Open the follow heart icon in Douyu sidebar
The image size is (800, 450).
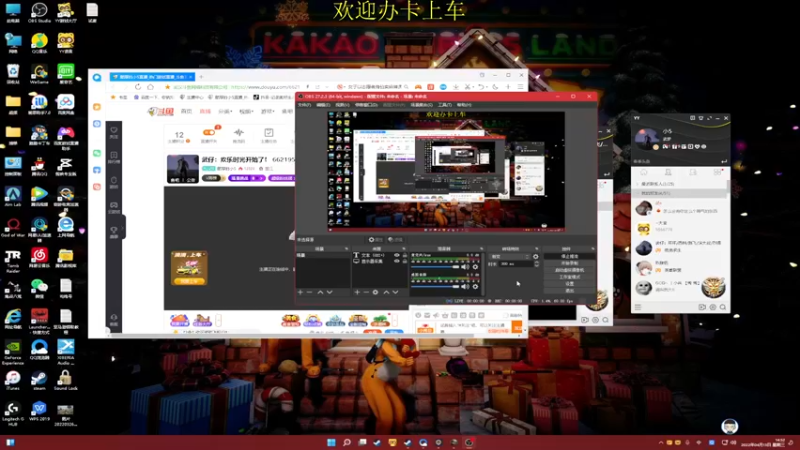tap(114, 130)
